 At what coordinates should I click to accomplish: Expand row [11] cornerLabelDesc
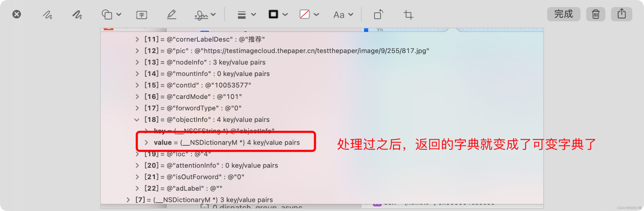tap(137, 39)
